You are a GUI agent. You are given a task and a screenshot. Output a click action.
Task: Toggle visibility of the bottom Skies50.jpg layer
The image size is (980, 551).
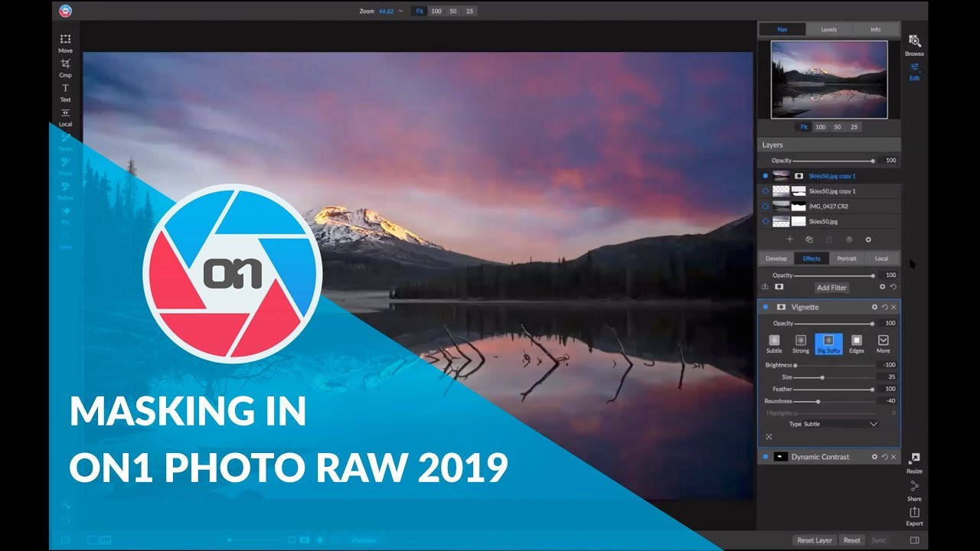[766, 222]
